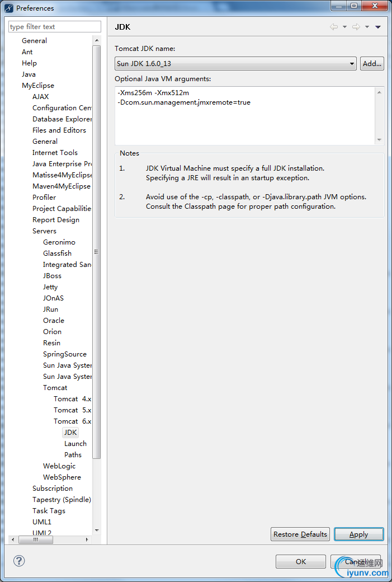The width and height of the screenshot is (392, 582).
Task: Open the Paths page under Tomcat 6.x
Action: [x=73, y=454]
